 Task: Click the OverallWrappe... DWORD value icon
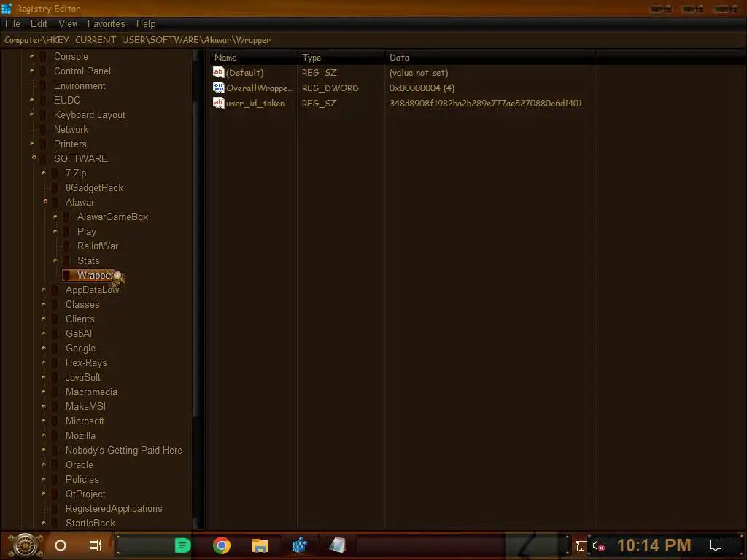tap(218, 87)
